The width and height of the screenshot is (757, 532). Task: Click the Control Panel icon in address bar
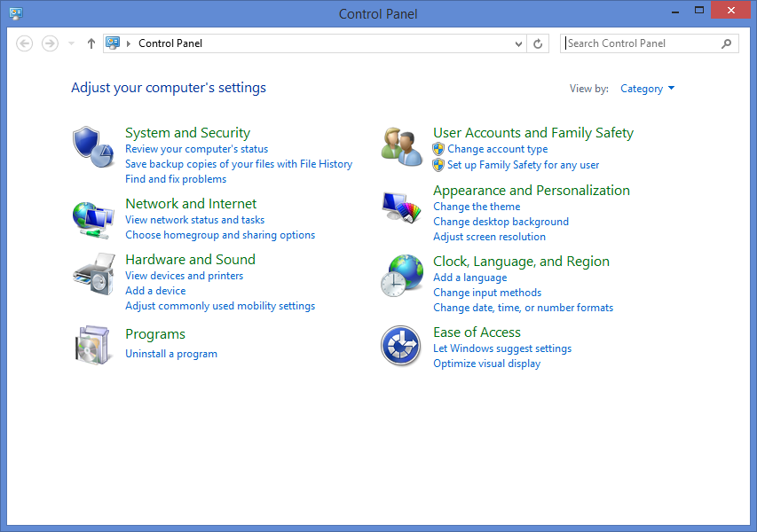point(113,43)
